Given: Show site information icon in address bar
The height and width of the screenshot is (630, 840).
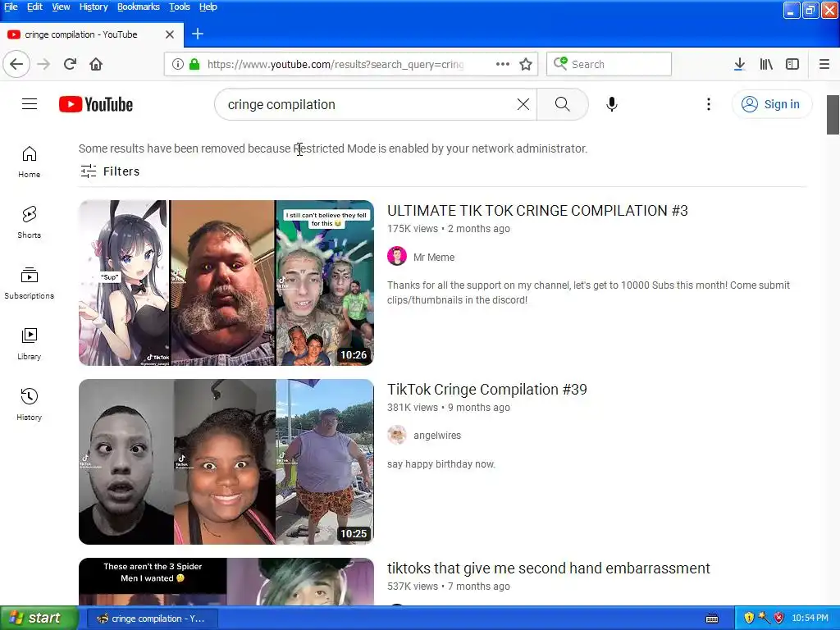Looking at the screenshot, I should pyautogui.click(x=178, y=64).
